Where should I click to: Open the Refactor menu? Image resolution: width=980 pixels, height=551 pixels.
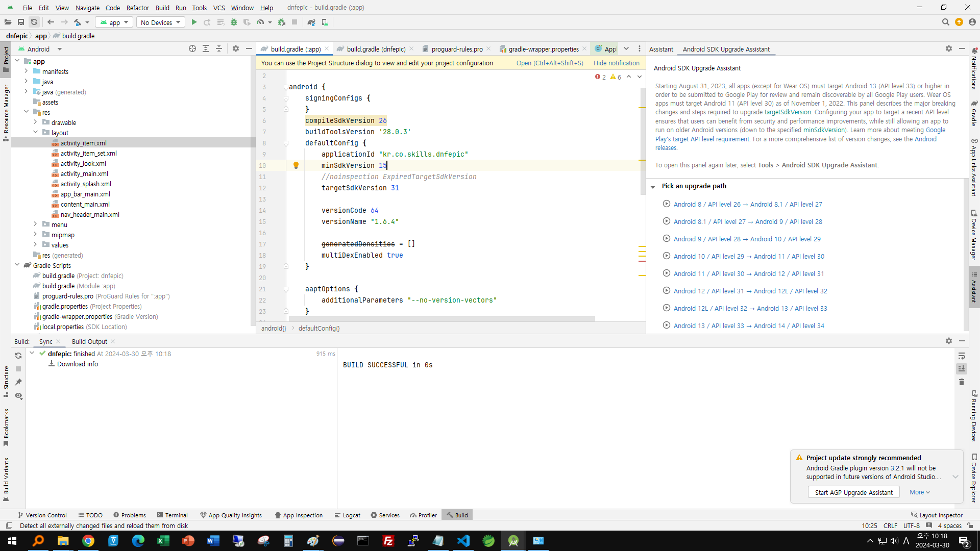[137, 8]
